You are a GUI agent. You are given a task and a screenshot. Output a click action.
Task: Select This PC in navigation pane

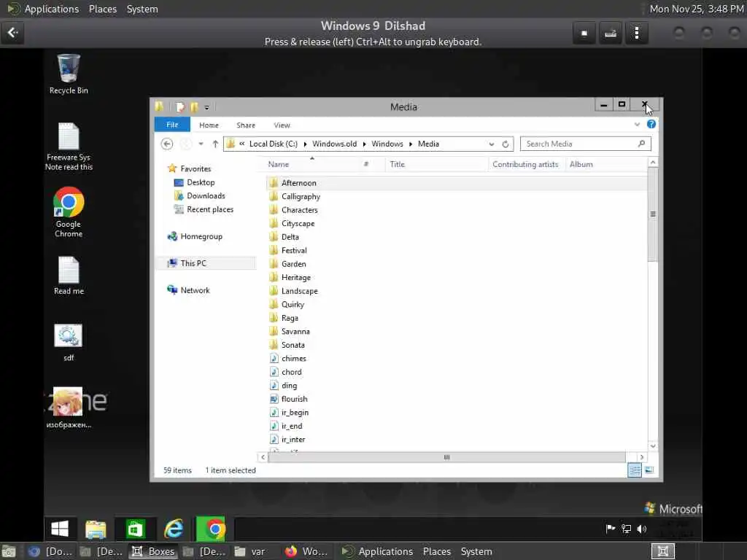tap(193, 262)
